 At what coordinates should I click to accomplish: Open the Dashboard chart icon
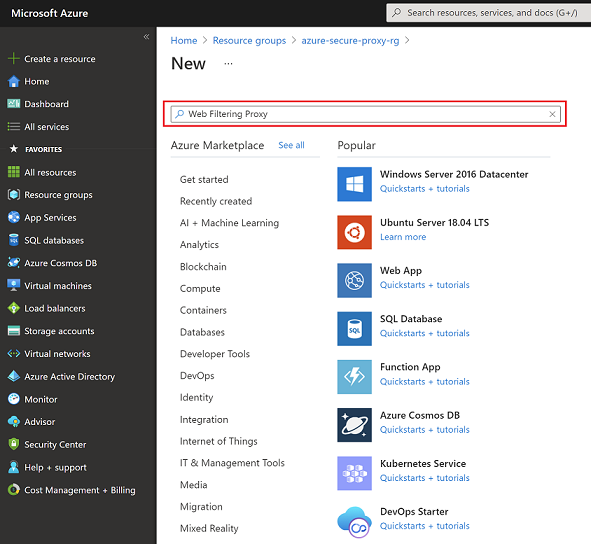(14, 104)
